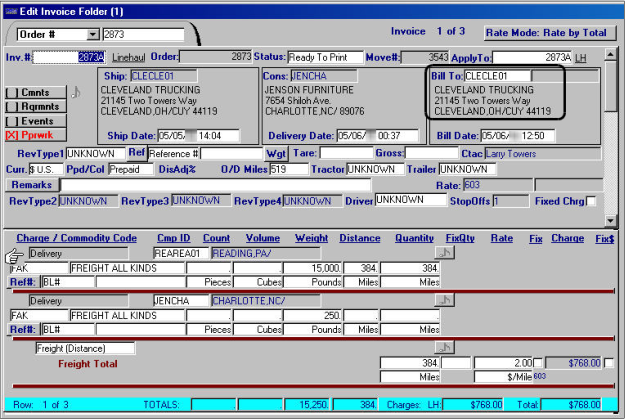Check the Fix$ checkbox beside $768.00 charge
The height and width of the screenshot is (419, 626).
point(609,363)
